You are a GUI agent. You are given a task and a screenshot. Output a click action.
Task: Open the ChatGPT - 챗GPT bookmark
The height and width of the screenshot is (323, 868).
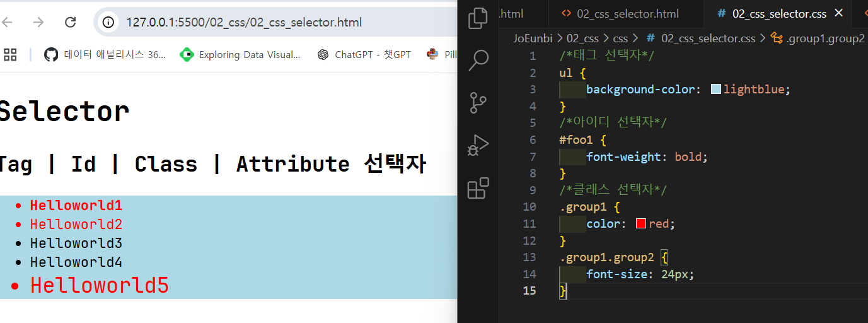[x=364, y=55]
